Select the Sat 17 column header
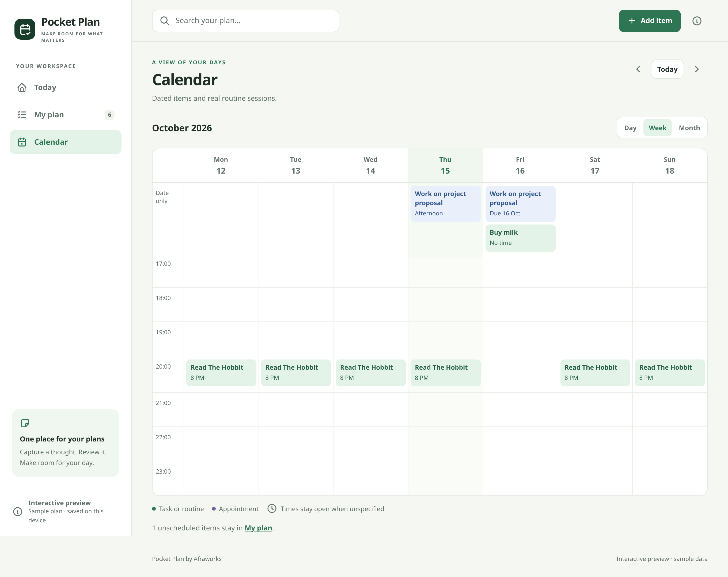Image resolution: width=728 pixels, height=577 pixels. pos(595,166)
